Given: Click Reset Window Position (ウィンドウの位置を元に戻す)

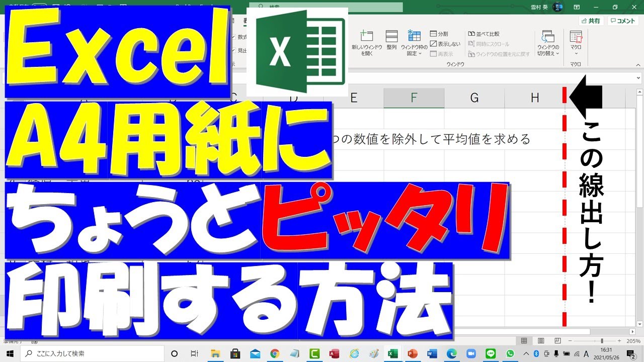Looking at the screenshot, I should (499, 54).
